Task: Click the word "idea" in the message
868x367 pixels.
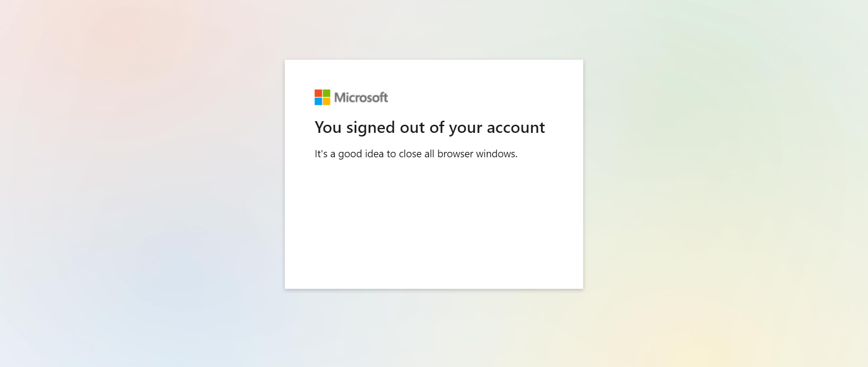Action: (374, 154)
